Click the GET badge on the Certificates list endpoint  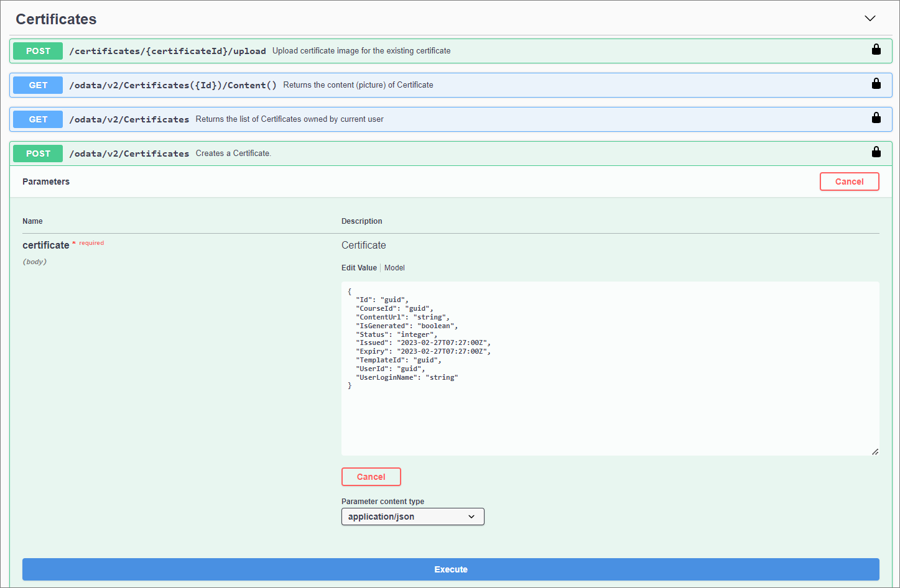click(37, 119)
